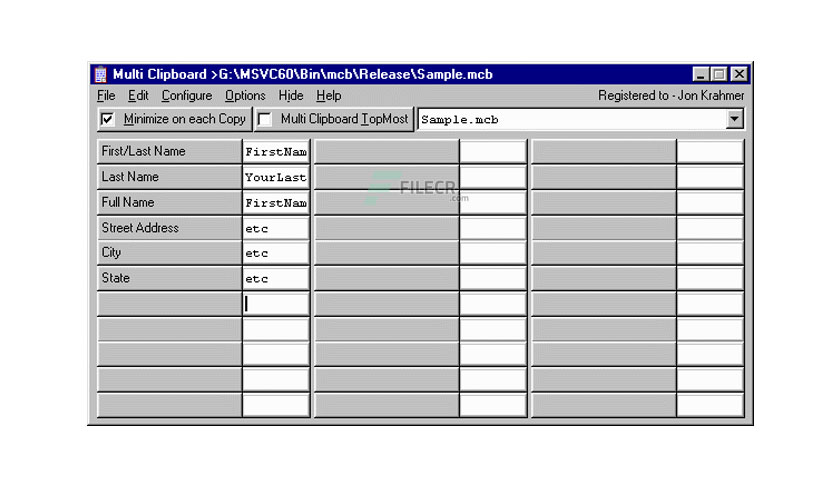Image resolution: width=836 pixels, height=484 pixels.
Task: Click the text field beside Full Name
Action: coord(276,203)
